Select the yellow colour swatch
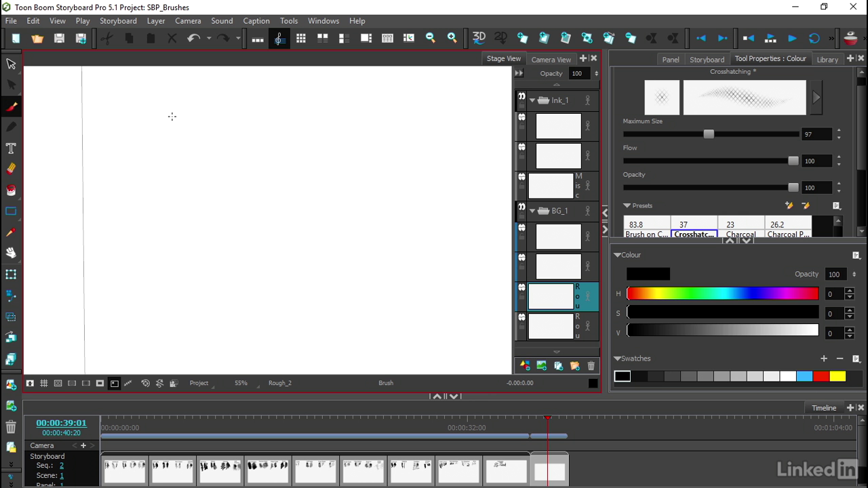The height and width of the screenshot is (488, 868). tap(837, 376)
